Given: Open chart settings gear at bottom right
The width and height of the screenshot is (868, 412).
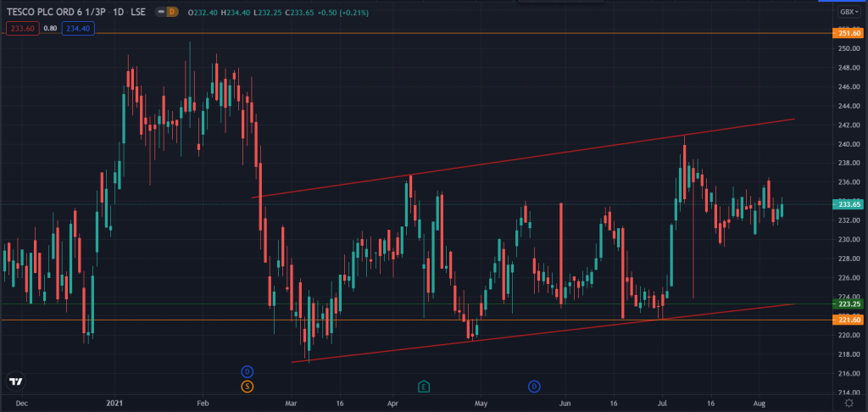Looking at the screenshot, I should point(849,403).
